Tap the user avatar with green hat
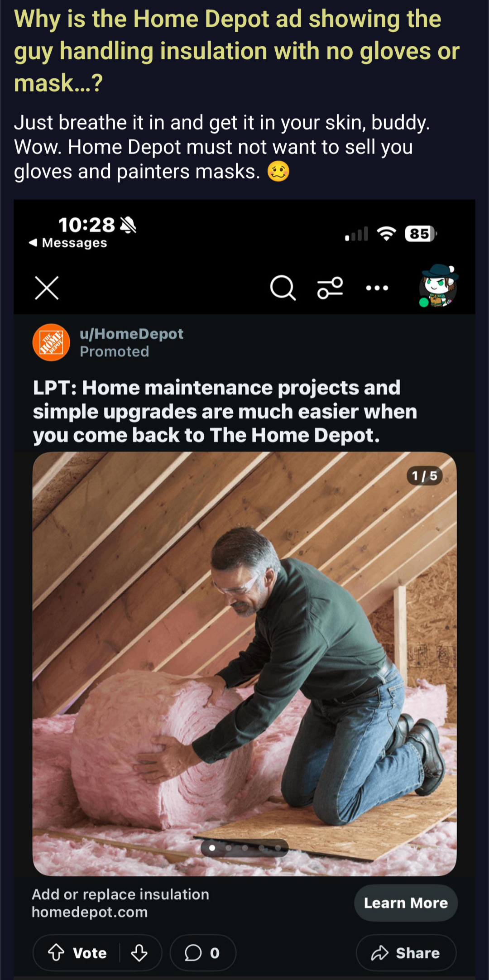This screenshot has height=980, width=489. point(438,286)
